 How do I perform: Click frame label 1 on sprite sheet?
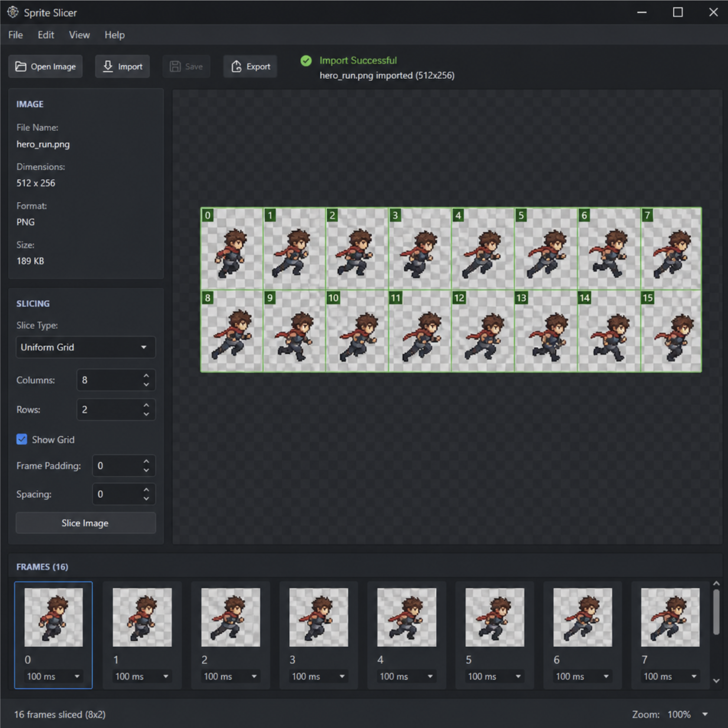(270, 215)
